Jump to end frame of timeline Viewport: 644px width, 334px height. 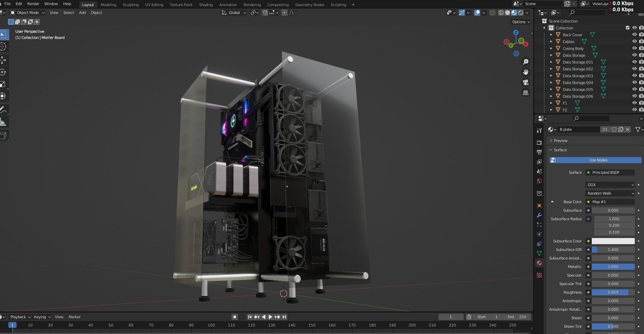click(x=284, y=317)
